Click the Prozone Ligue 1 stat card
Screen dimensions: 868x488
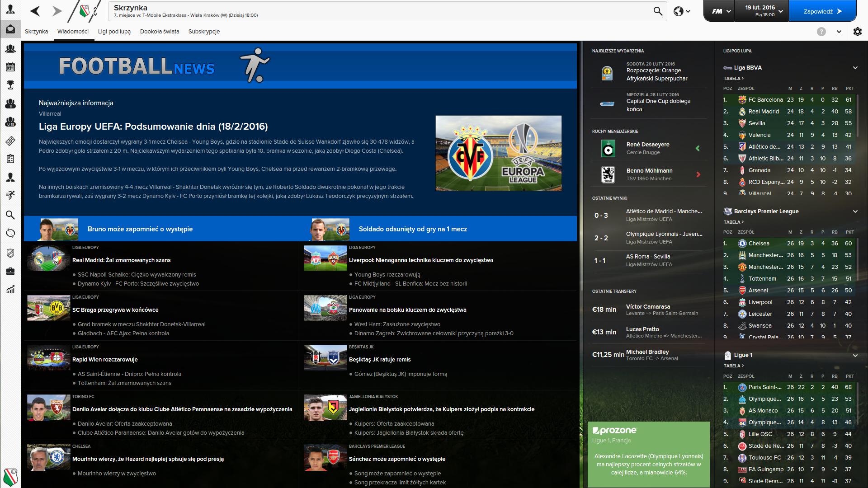pyautogui.click(x=648, y=454)
